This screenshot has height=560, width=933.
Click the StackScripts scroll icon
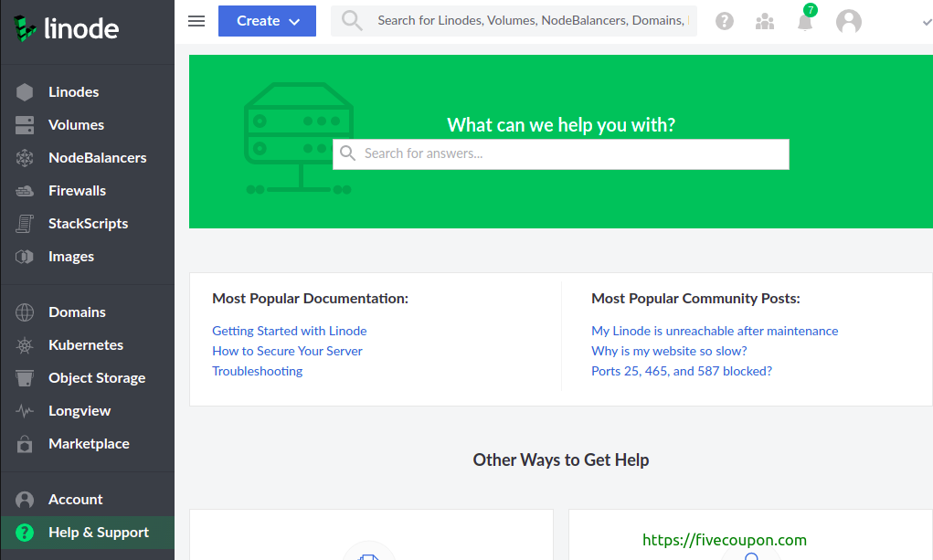pos(25,224)
